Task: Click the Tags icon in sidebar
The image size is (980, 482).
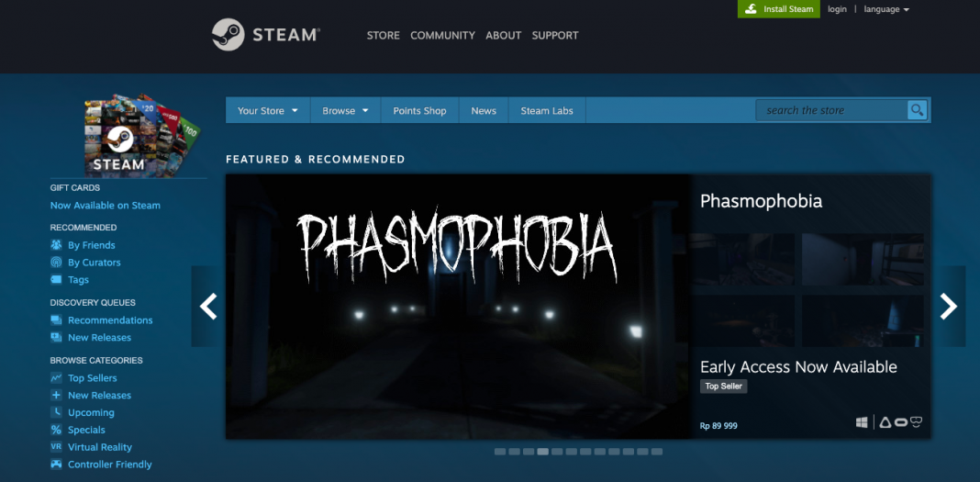Action: pos(56,279)
